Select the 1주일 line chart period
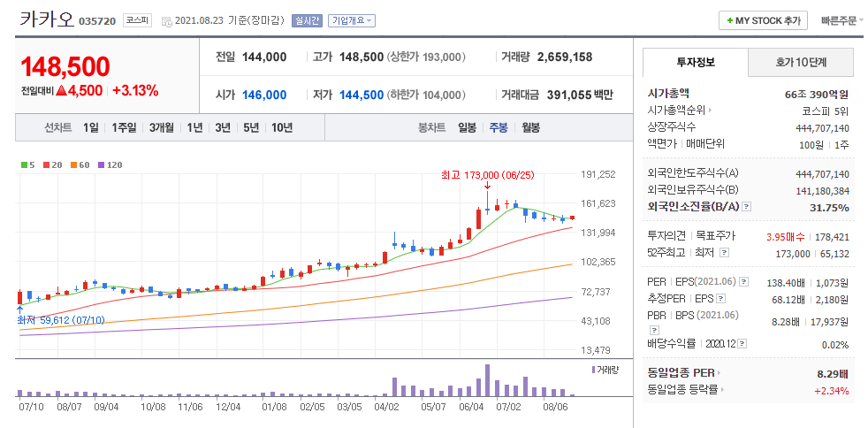The image size is (868, 428). pos(124,128)
